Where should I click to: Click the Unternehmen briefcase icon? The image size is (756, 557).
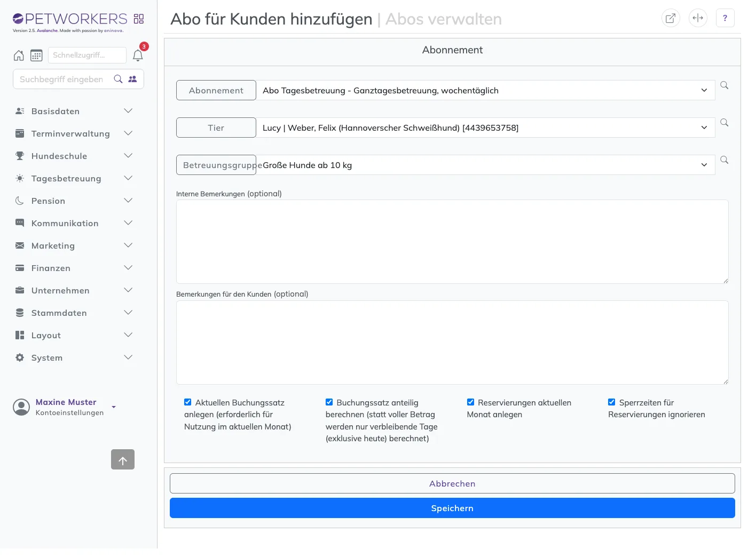20,290
